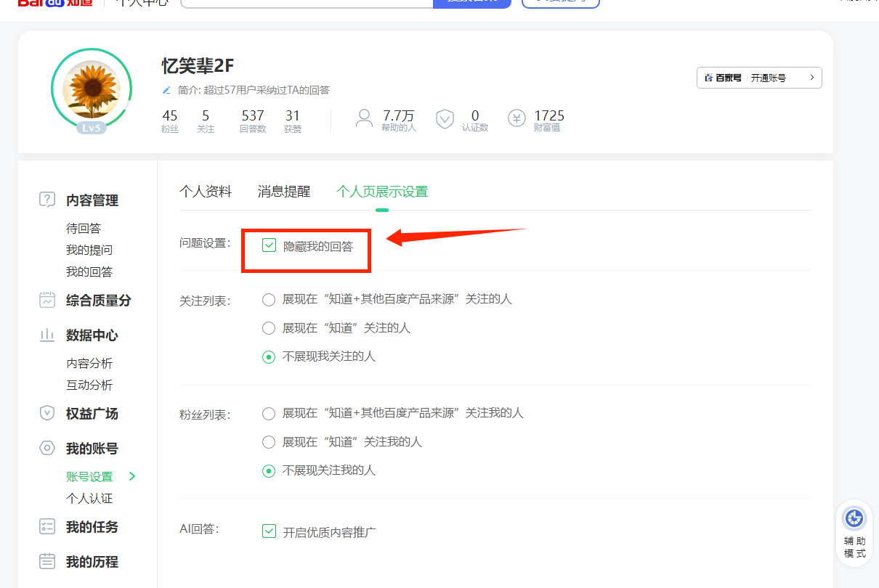Viewport: 879px width, 588px height.
Task: Click the username 忆笑辈2F
Action: 198,65
